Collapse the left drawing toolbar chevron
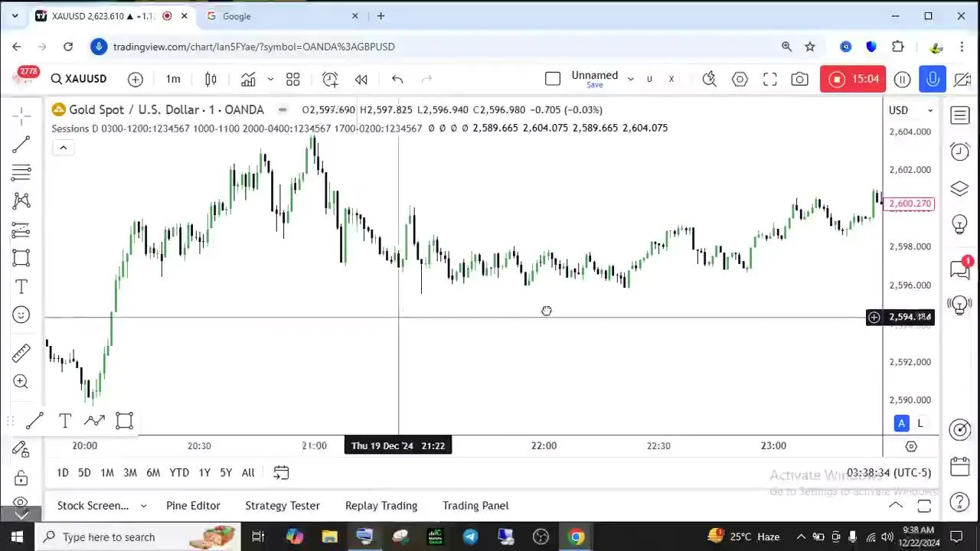 point(21,515)
